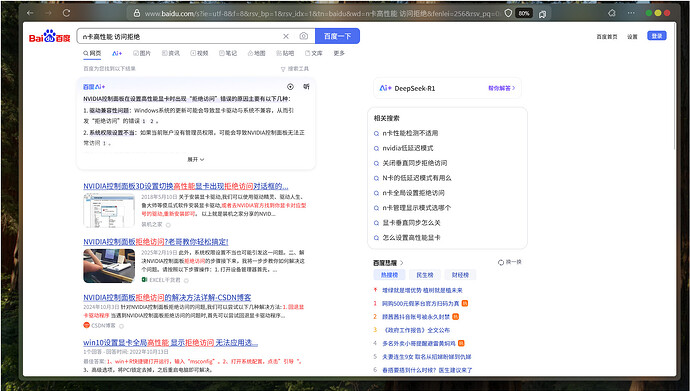The image size is (690, 391).
Task: Open result win10设置显卡全局高性能 显示拒绝访问
Action: coord(171,342)
